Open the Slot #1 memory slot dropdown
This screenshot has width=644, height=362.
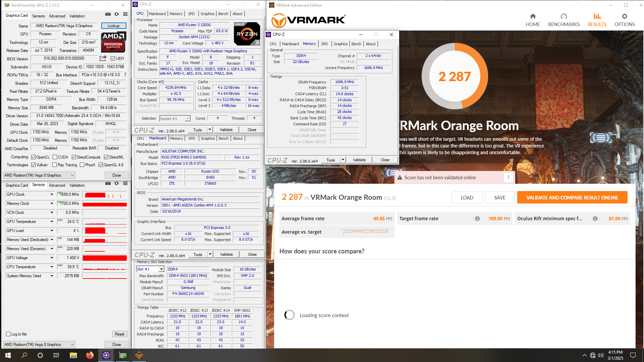point(150,269)
